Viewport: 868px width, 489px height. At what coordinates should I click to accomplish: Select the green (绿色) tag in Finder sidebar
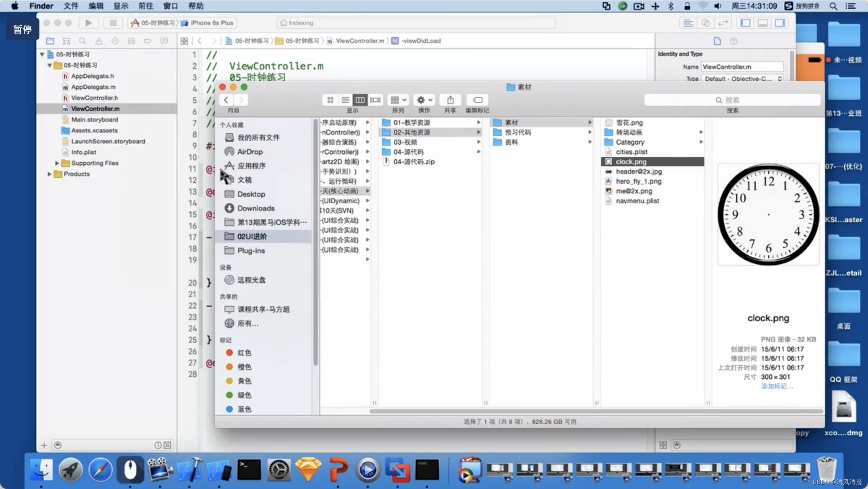239,395
